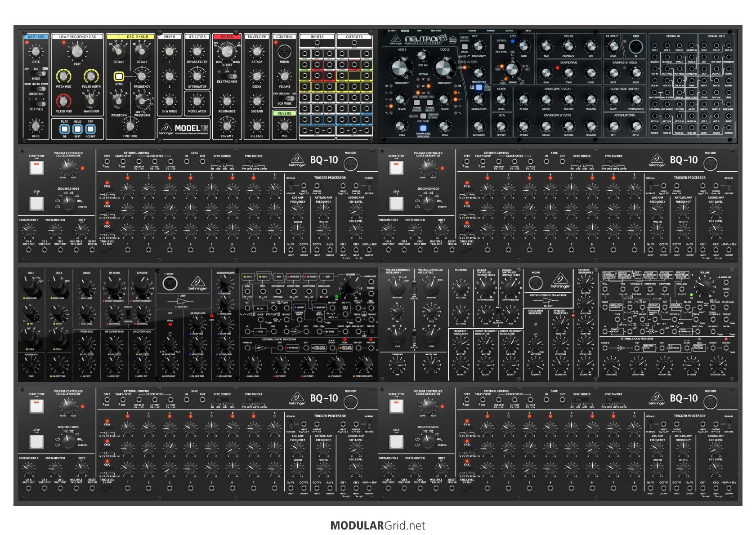Image resolution: width=756 pixels, height=535 pixels.
Task: Click the green REVERB section header
Action: 285,113
